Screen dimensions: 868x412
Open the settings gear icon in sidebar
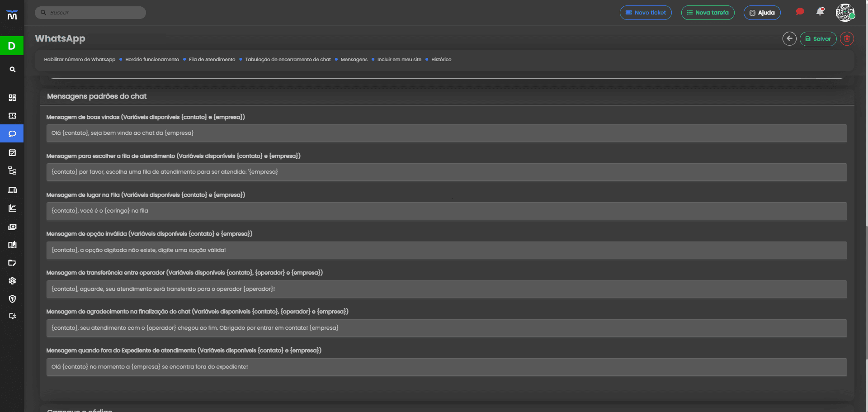point(12,281)
